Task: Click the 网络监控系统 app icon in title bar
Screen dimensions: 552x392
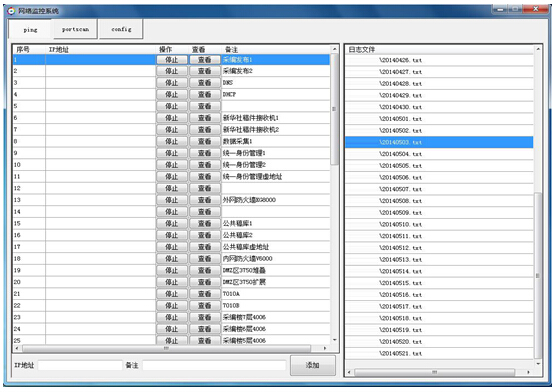Action: (11, 11)
